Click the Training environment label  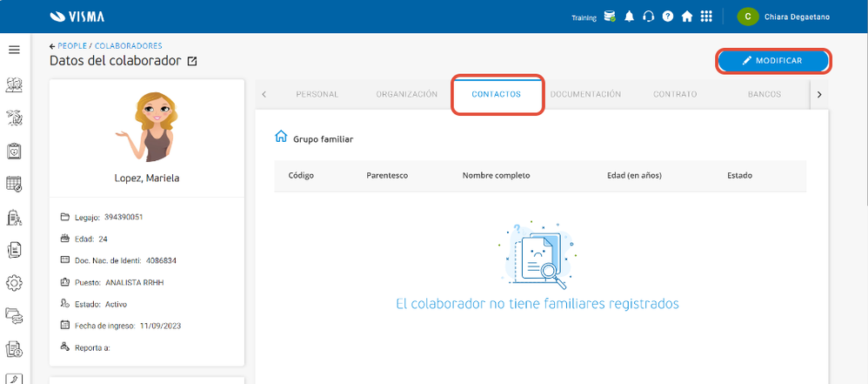584,17
